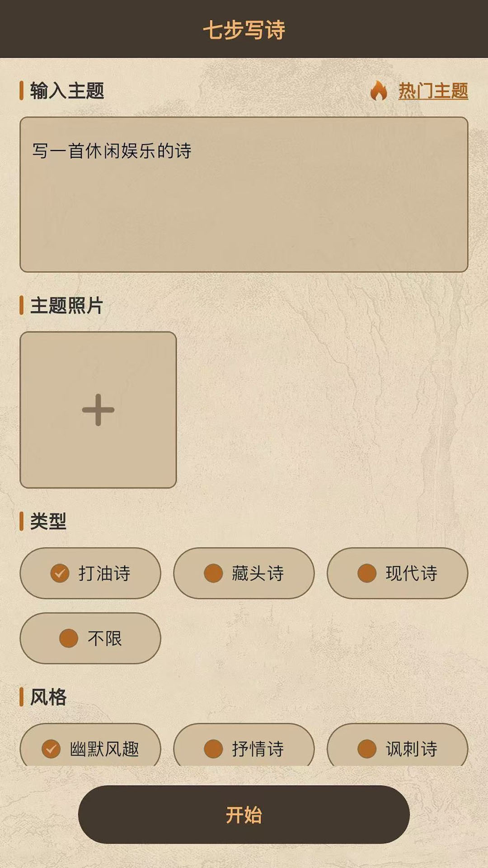Tap the orange bar icon beside 输入主题

tap(22, 90)
